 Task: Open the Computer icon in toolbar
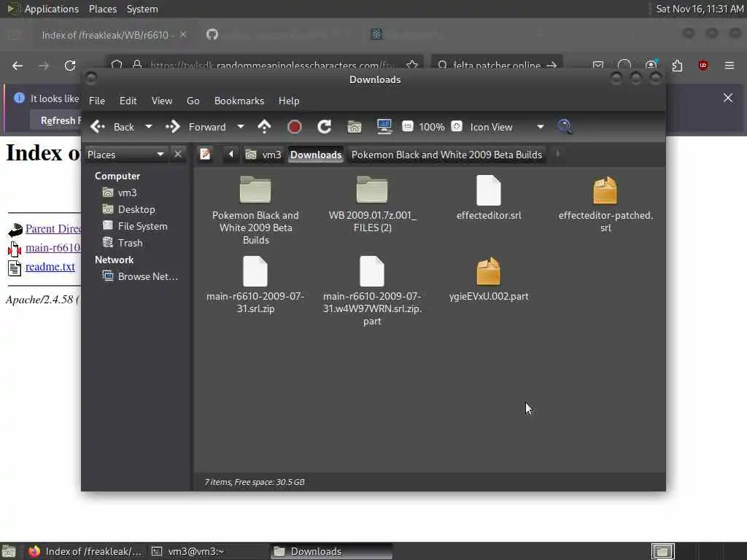click(x=384, y=127)
